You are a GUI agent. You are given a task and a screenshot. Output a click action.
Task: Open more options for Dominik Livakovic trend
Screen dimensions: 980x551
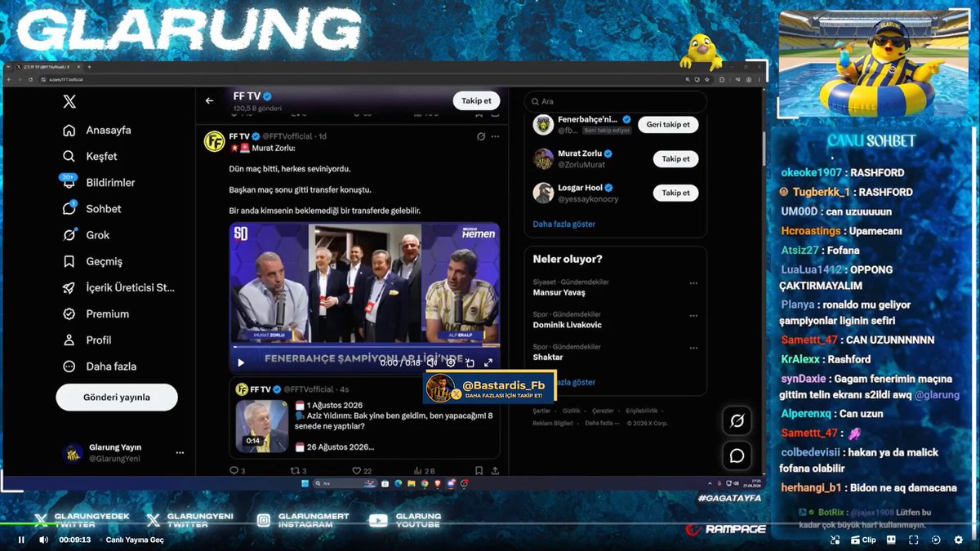tap(693, 316)
